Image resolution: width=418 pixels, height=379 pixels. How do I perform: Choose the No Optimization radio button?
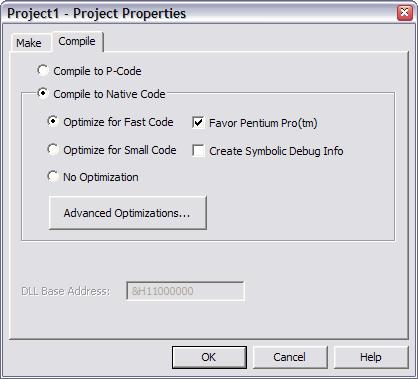pyautogui.click(x=53, y=177)
